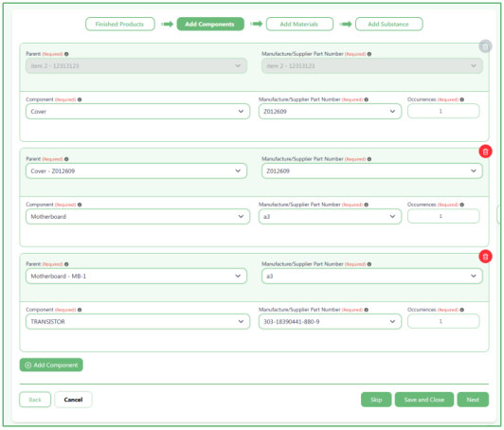Screen dimensions: 504x430
Task: Click info icon by 303-18390441-880-9 part number label
Action: pos(367,310)
